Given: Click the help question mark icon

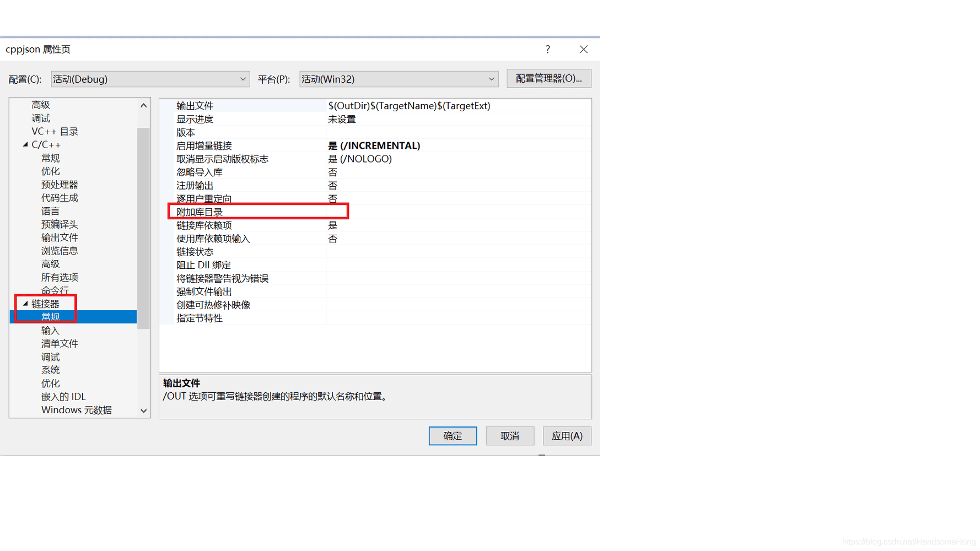Looking at the screenshot, I should (547, 49).
